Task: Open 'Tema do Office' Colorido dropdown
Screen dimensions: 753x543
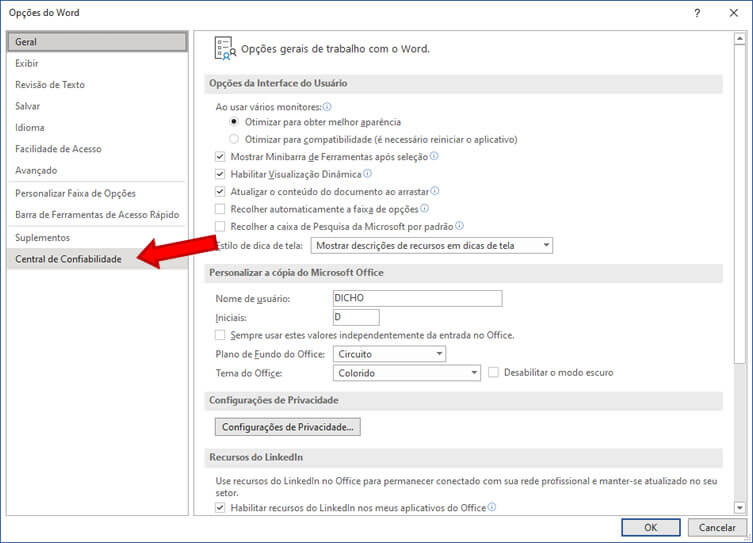Action: coord(407,373)
